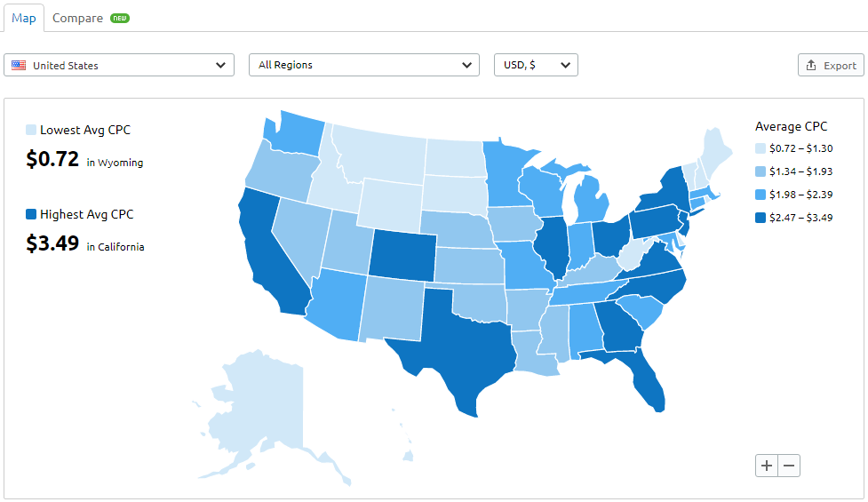Screen dimensions: 868x502
Task: Click the Export upload icon
Action: pyautogui.click(x=810, y=66)
